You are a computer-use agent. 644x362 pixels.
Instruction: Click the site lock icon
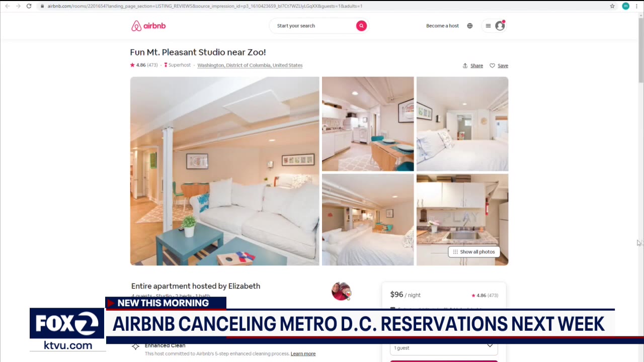click(43, 6)
